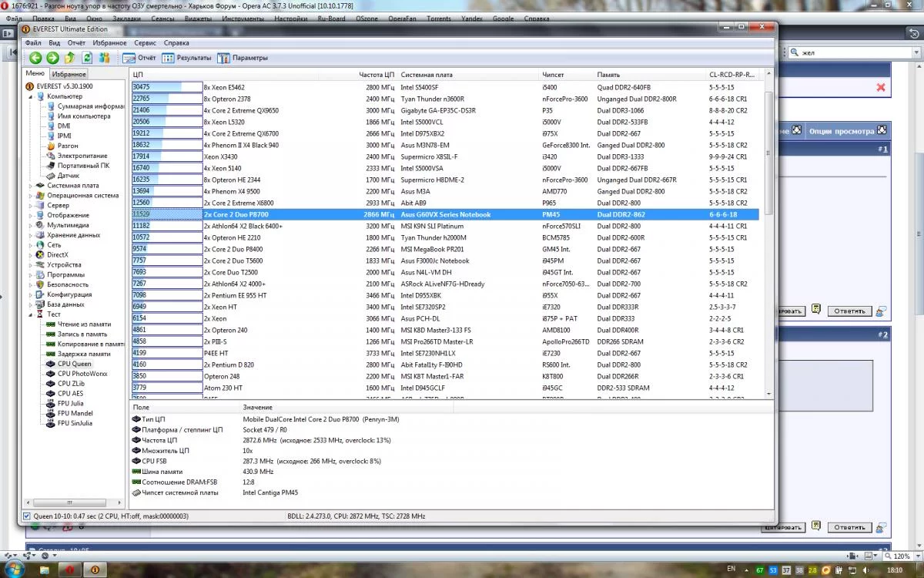Select the CPU AES benchmark
Image resolution: width=924 pixels, height=578 pixels.
pyautogui.click(x=65, y=394)
